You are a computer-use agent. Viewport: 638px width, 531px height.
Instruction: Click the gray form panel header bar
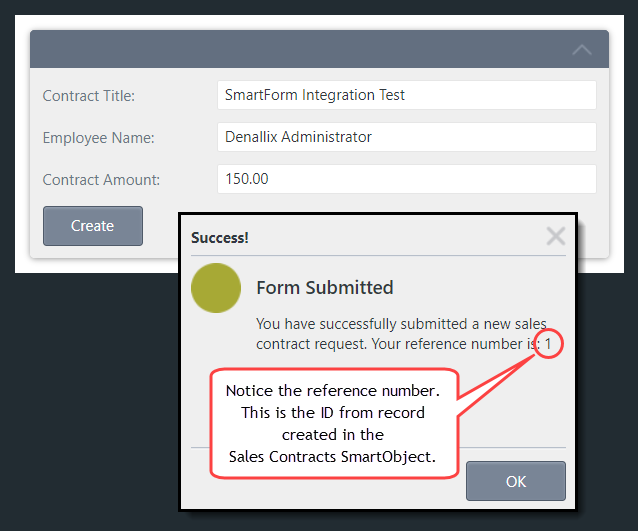click(300, 49)
